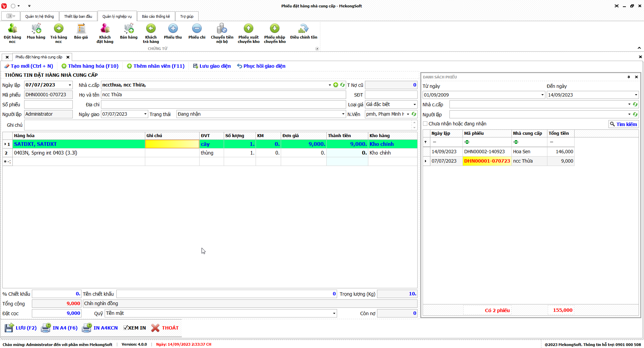Open the Thiết lập ban đầu tab
The height and width of the screenshot is (348, 644).
tap(78, 16)
